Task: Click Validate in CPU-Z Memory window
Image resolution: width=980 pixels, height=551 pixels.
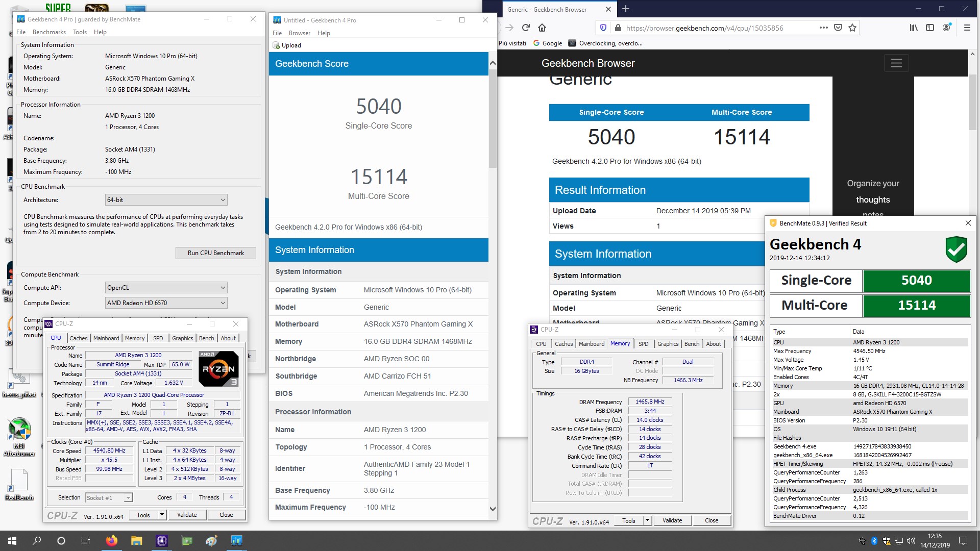Action: click(672, 520)
